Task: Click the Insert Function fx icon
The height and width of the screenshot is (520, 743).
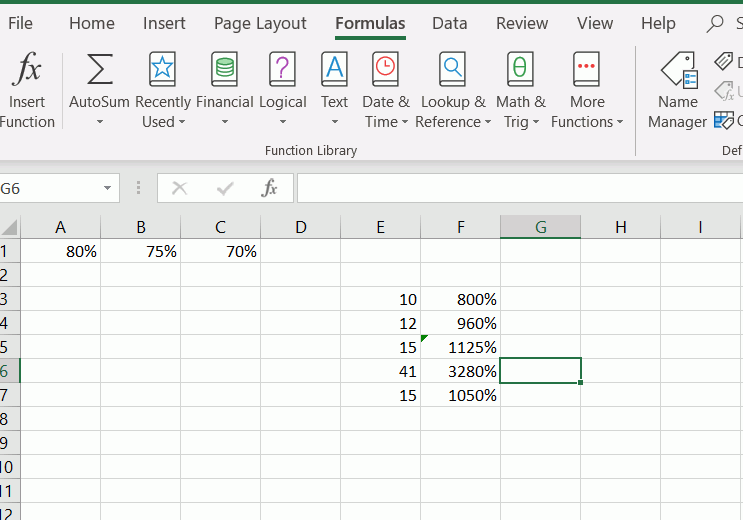Action: [x=27, y=72]
